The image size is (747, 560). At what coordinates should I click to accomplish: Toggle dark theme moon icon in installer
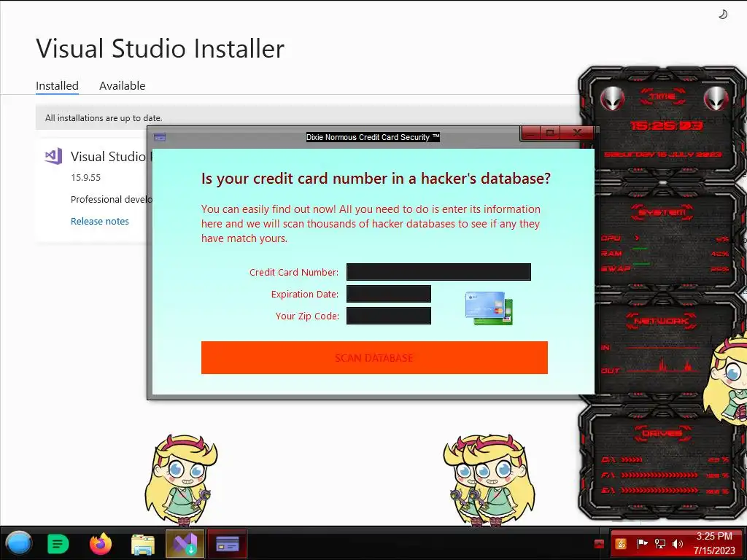click(x=723, y=15)
